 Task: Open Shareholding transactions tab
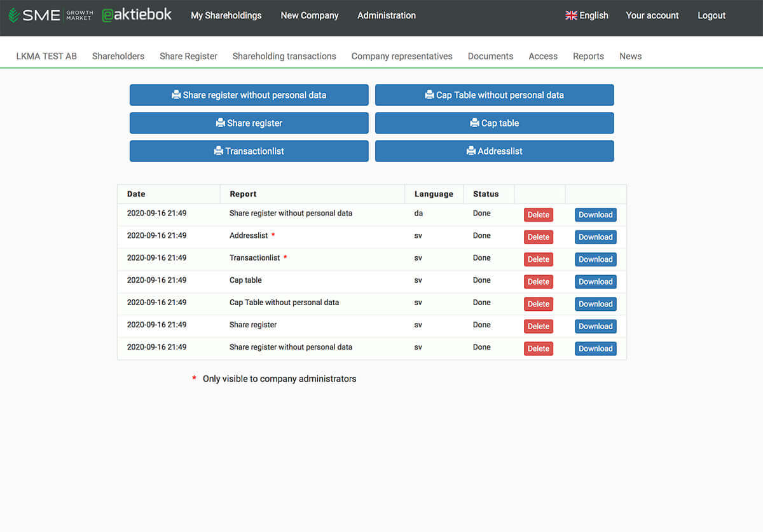[284, 56]
